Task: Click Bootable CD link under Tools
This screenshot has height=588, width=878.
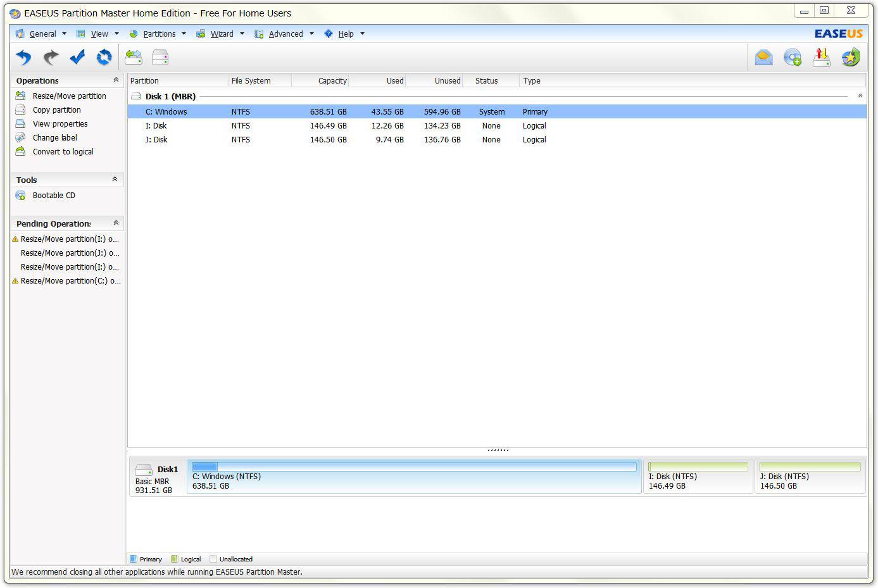Action: 54,195
